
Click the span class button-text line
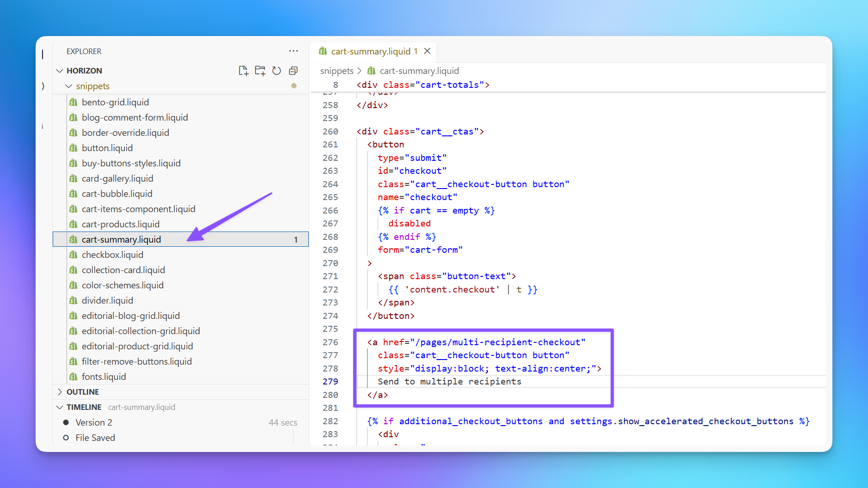coord(447,276)
